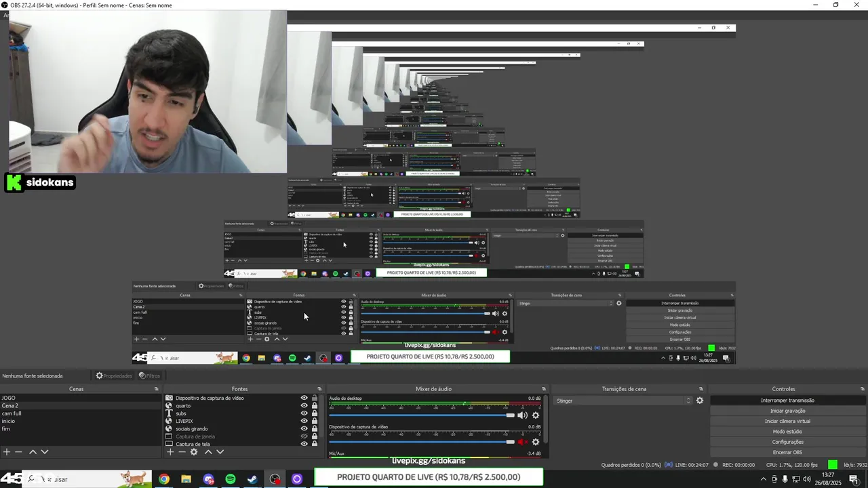Select the cam full scene
The height and width of the screenshot is (488, 868).
click(80, 413)
